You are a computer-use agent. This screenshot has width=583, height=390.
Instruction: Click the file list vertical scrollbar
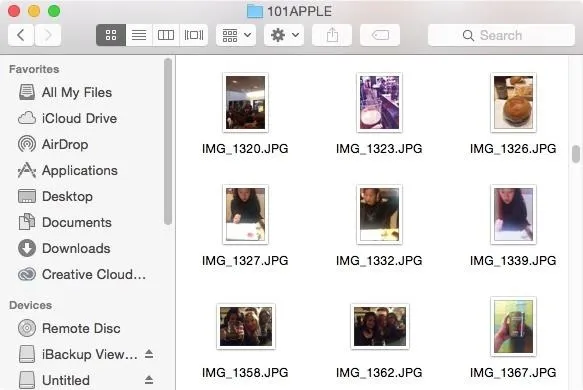(576, 154)
